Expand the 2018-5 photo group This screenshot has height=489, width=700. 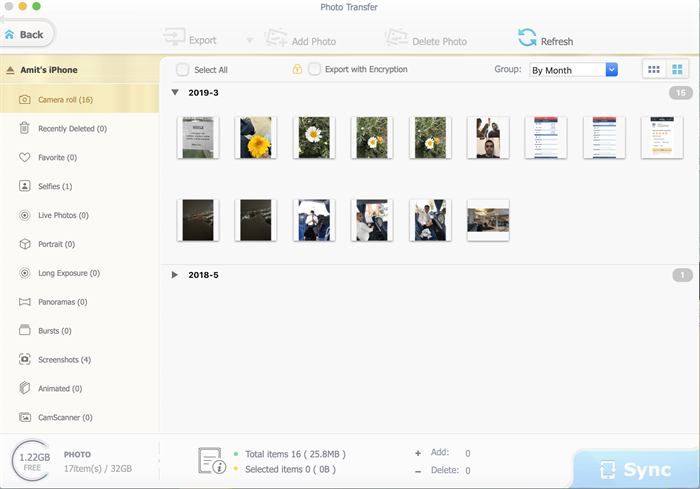pyautogui.click(x=175, y=274)
